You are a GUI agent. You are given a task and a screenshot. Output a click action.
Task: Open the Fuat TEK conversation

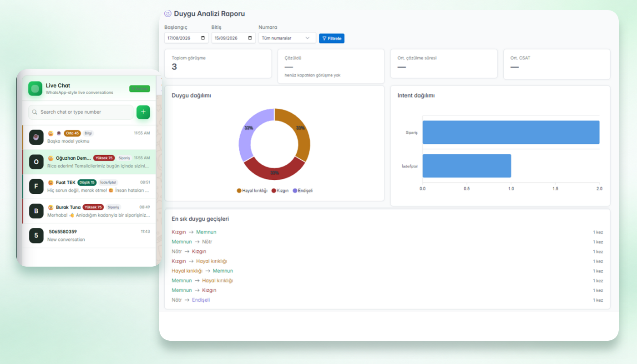click(89, 186)
